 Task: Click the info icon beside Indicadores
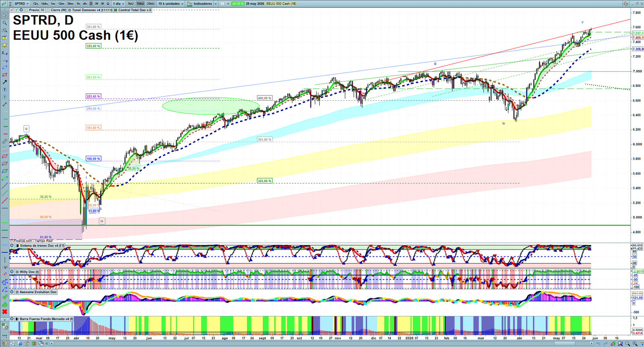[x=222, y=4]
